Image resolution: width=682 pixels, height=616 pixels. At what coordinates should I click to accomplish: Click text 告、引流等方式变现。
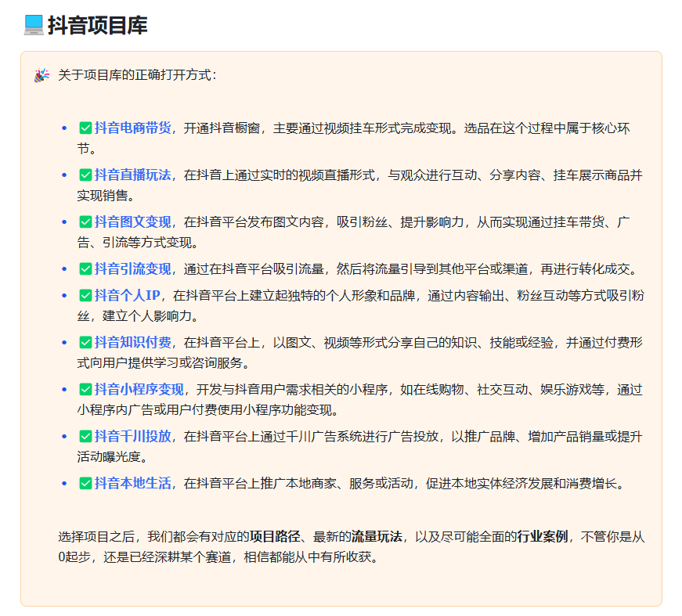tap(139, 242)
